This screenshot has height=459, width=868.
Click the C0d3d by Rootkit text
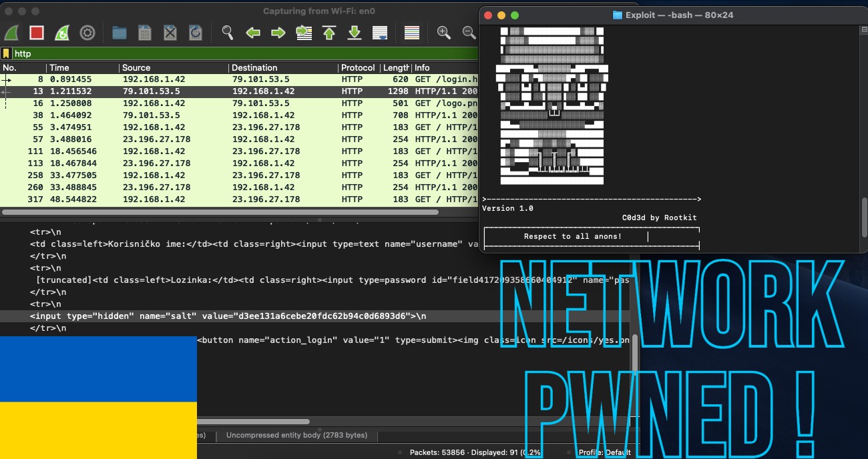pos(660,217)
